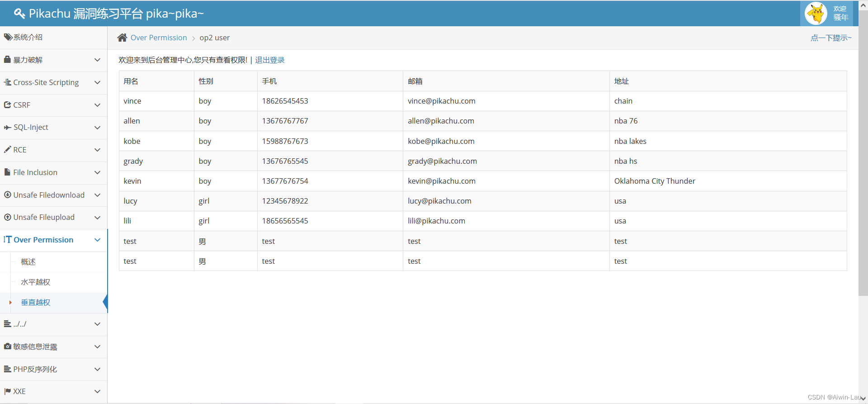
Task: Collapse the Over Permission chevron
Action: pos(97,240)
